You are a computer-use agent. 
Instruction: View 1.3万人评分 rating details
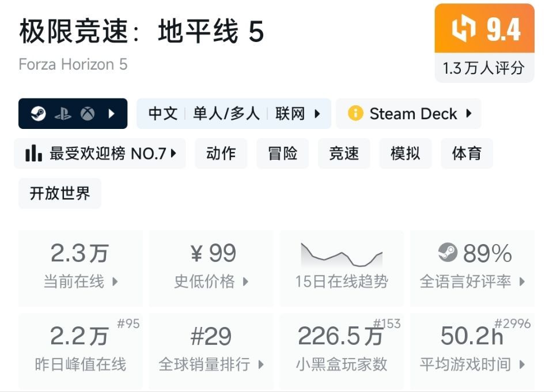coord(484,68)
